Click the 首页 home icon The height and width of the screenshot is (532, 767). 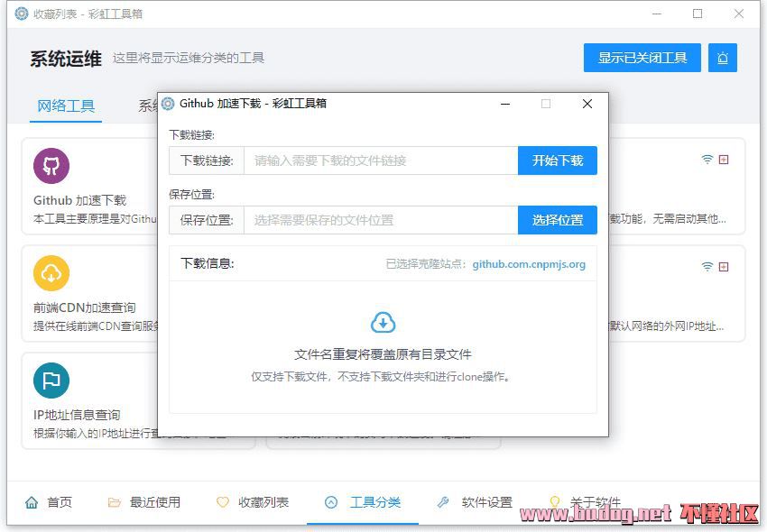tap(32, 502)
